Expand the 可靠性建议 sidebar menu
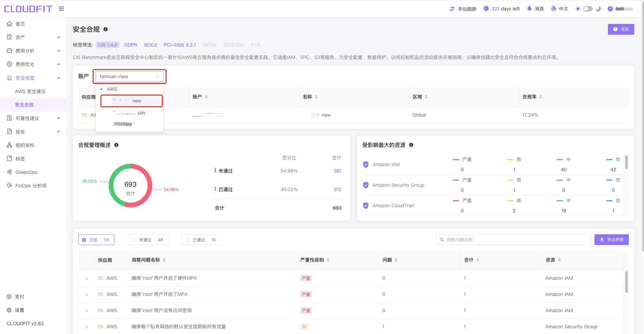Screen dimensions: 644x334 point(59,118)
